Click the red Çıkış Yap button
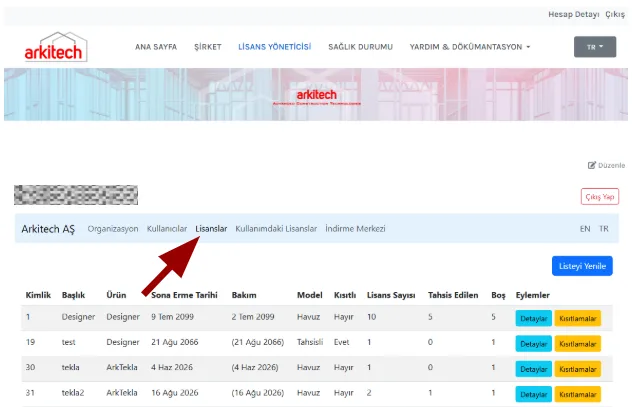The height and width of the screenshot is (407, 632). 600,197
